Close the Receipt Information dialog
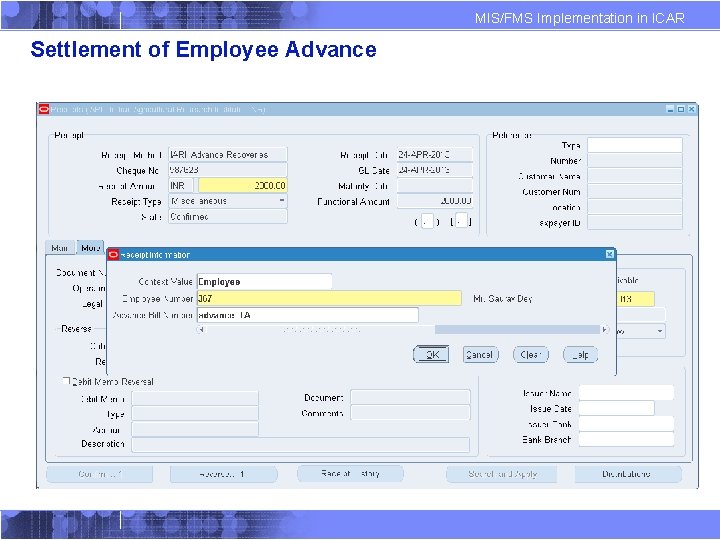Screen dimensions: 720x540 (x=609, y=254)
